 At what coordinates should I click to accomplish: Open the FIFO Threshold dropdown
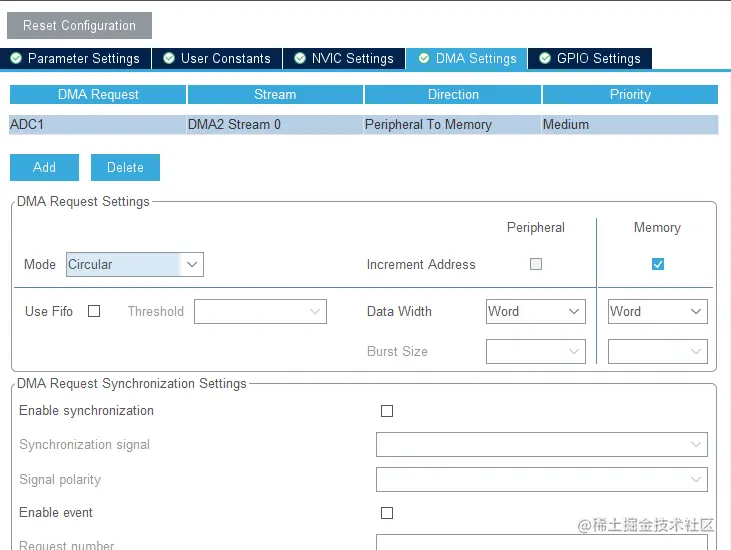click(x=260, y=311)
